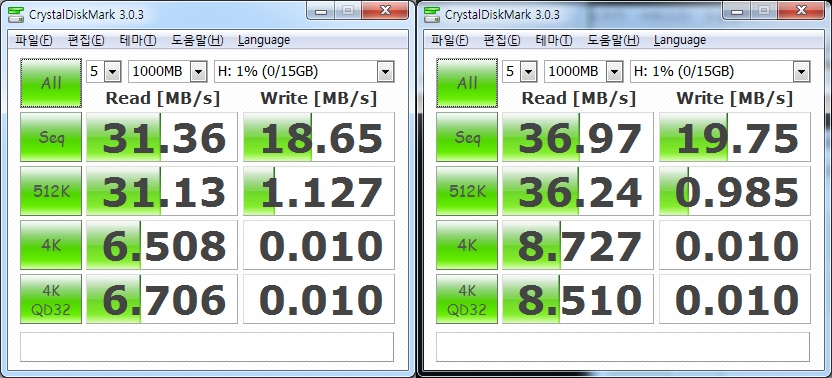Expand the 1000MB test size dropdown in right window
The width and height of the screenshot is (832, 378).
614,72
